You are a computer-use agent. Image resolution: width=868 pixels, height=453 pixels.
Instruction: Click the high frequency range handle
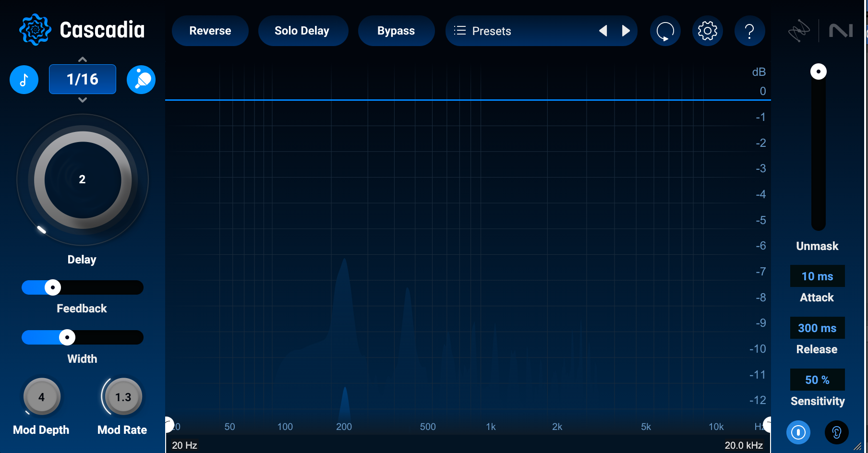click(x=767, y=425)
